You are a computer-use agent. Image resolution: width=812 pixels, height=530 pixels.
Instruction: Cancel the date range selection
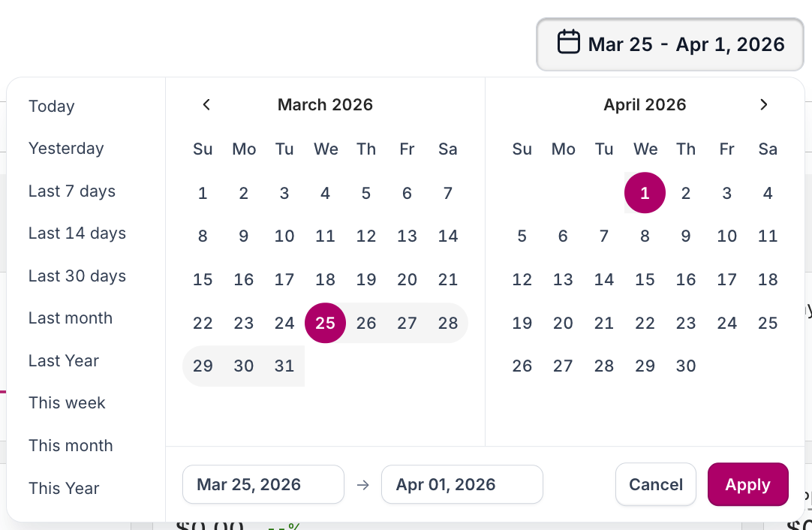pyautogui.click(x=655, y=484)
